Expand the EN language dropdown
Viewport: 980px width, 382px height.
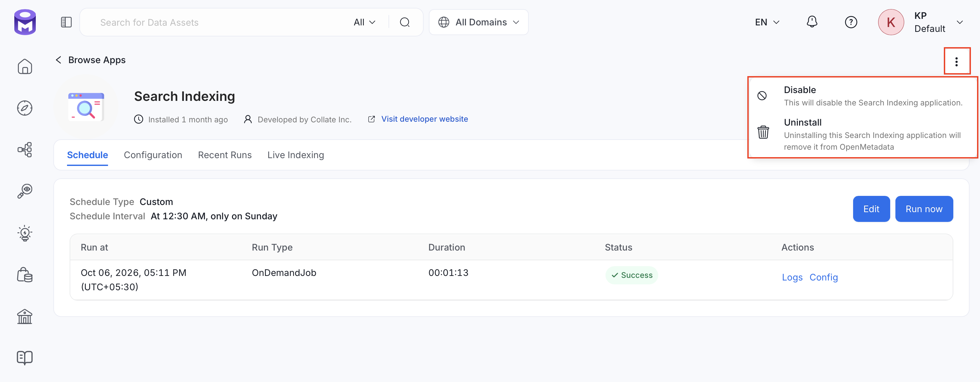[x=767, y=22]
